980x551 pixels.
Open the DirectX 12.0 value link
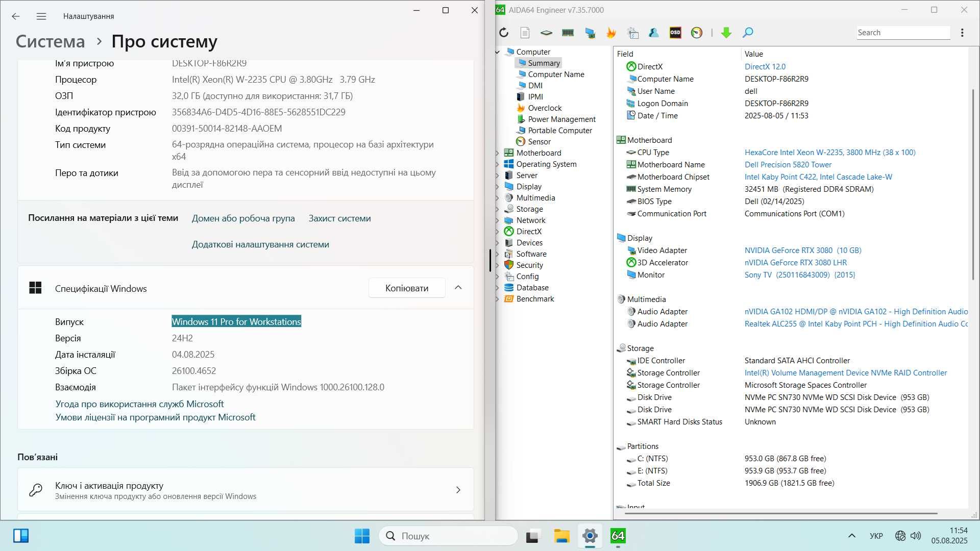pyautogui.click(x=765, y=67)
